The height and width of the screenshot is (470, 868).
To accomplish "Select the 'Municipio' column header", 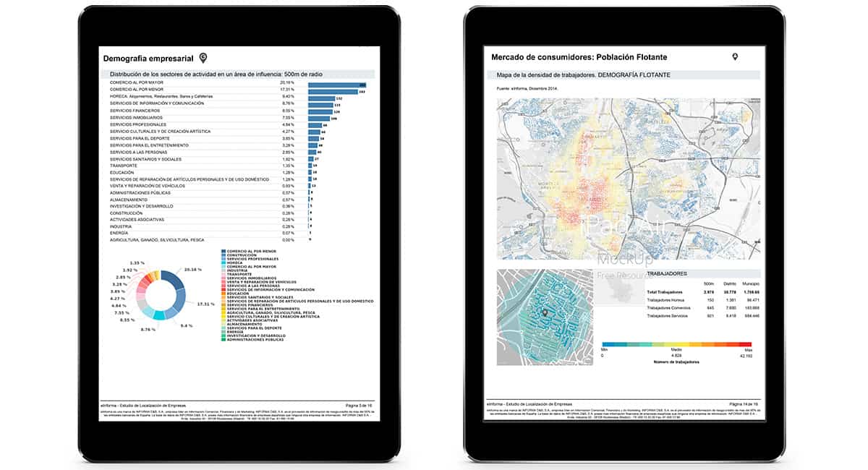I will [749, 284].
